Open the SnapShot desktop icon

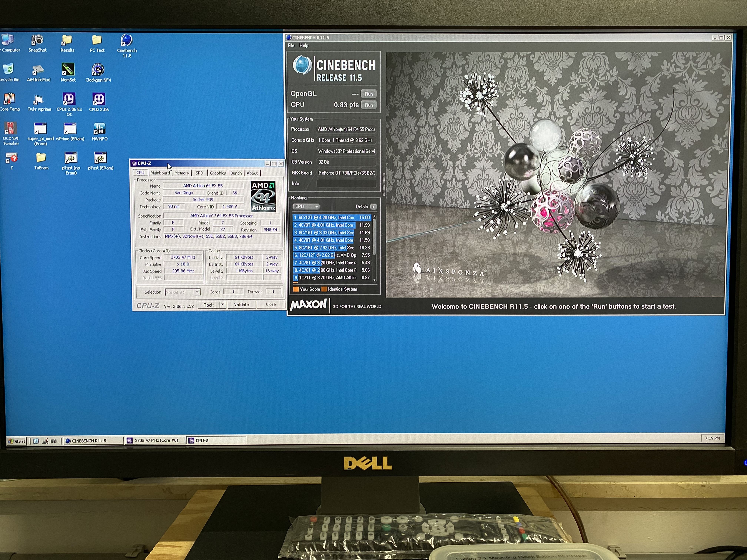coord(37,43)
